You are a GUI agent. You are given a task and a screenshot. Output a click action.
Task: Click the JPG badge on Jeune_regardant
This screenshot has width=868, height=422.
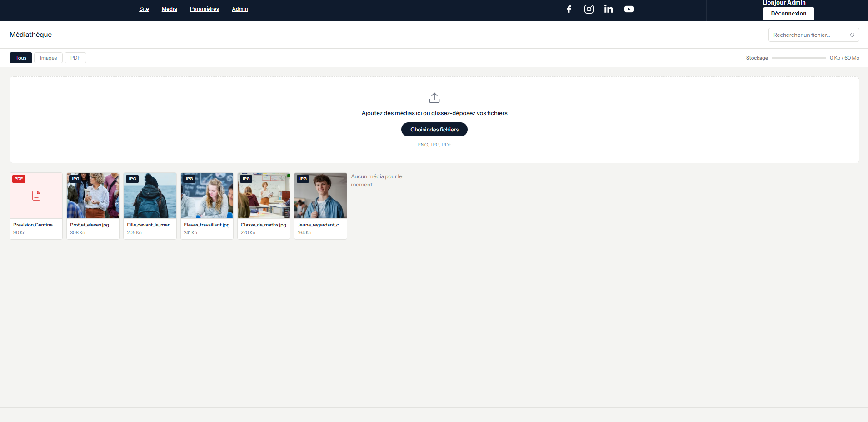(x=303, y=179)
